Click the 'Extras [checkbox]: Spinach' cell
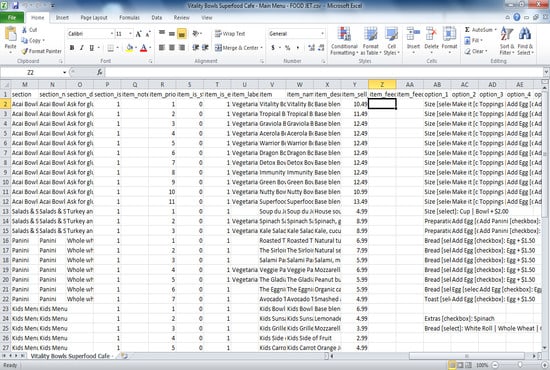The height and width of the screenshot is (370, 550). [460, 319]
